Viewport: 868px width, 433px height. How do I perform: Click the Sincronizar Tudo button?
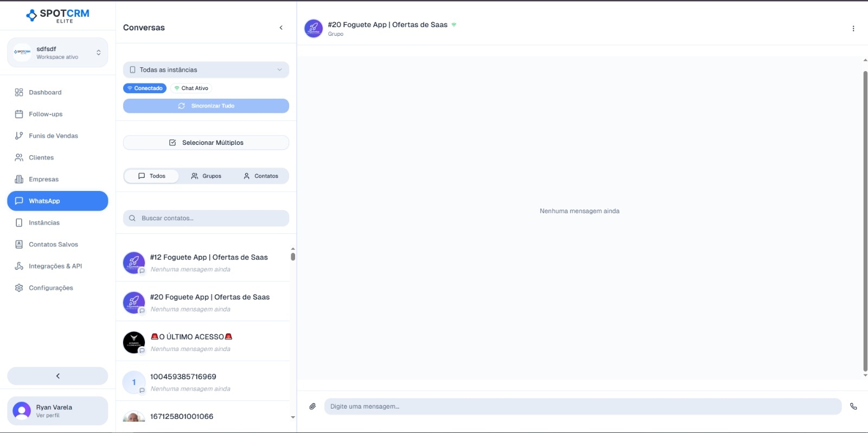click(206, 106)
